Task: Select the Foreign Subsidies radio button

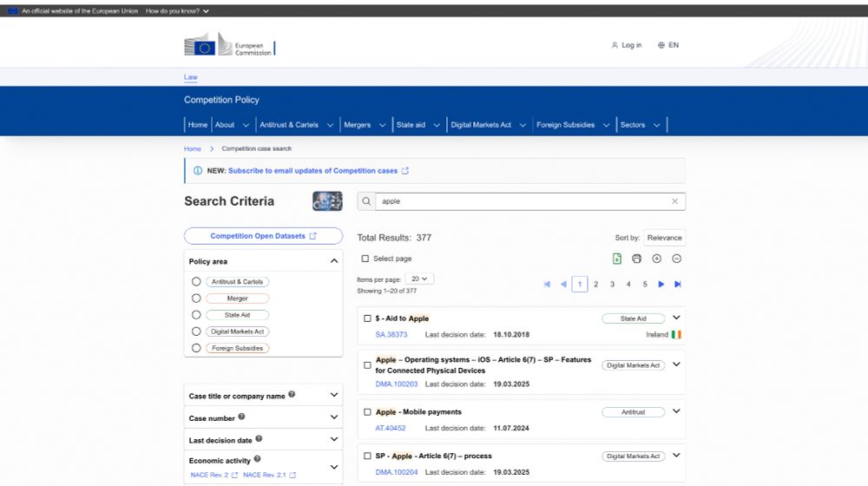Action: click(196, 348)
